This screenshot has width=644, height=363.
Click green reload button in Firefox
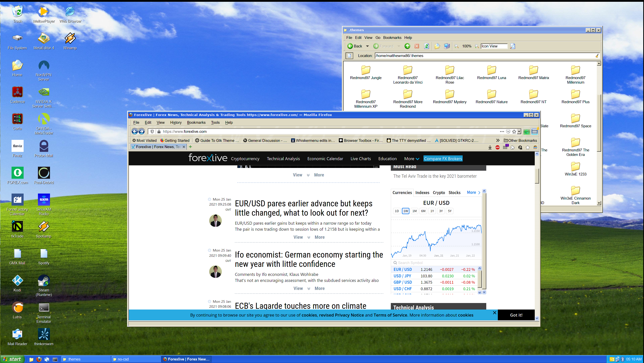coord(527,131)
